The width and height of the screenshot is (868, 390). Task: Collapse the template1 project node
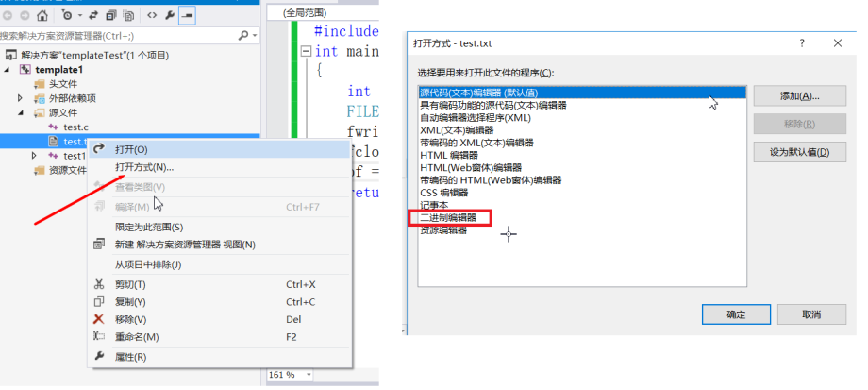(x=8, y=70)
